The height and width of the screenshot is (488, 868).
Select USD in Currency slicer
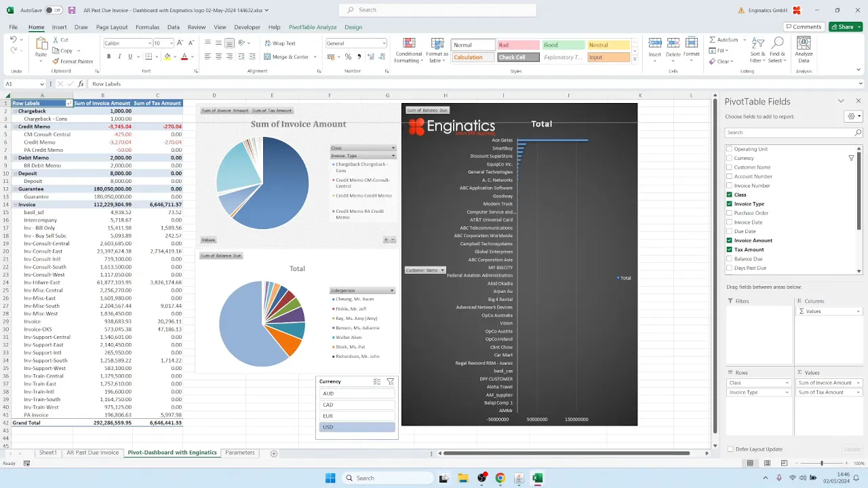tap(357, 427)
